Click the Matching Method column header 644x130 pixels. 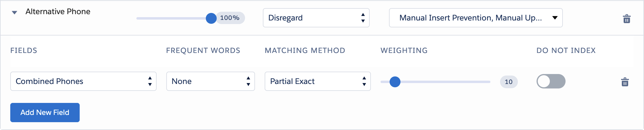pos(305,50)
